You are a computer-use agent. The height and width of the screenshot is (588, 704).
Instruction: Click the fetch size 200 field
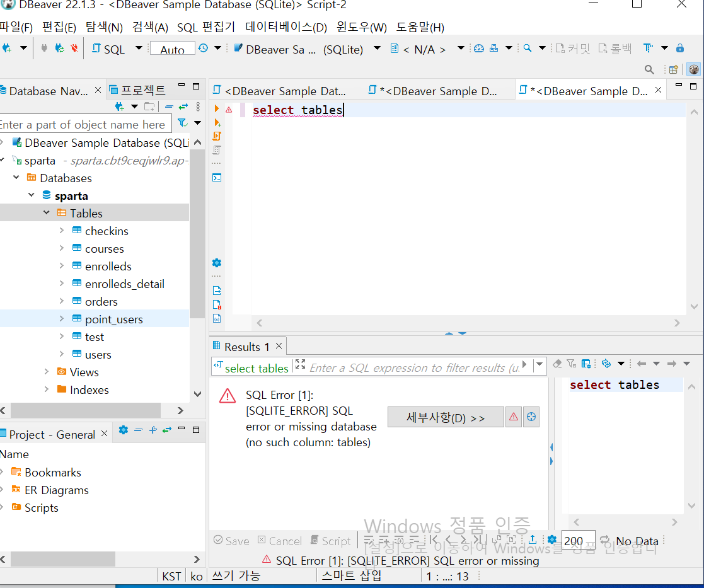579,541
